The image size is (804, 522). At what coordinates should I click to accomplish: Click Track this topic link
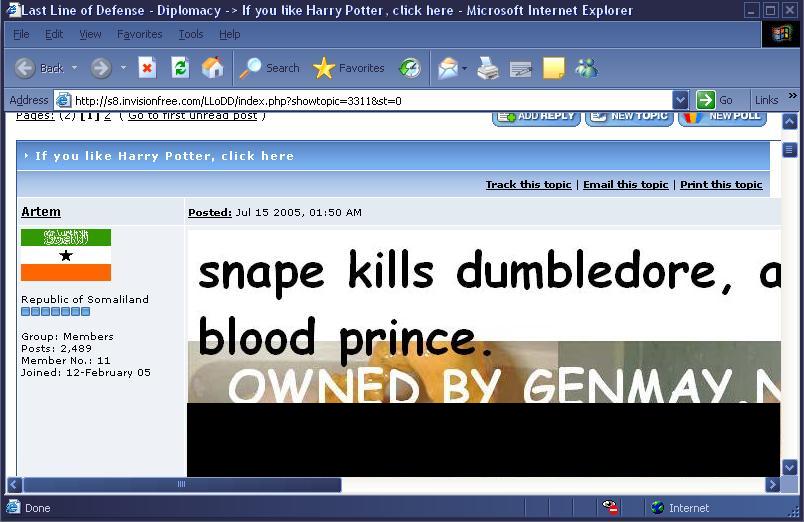[528, 185]
